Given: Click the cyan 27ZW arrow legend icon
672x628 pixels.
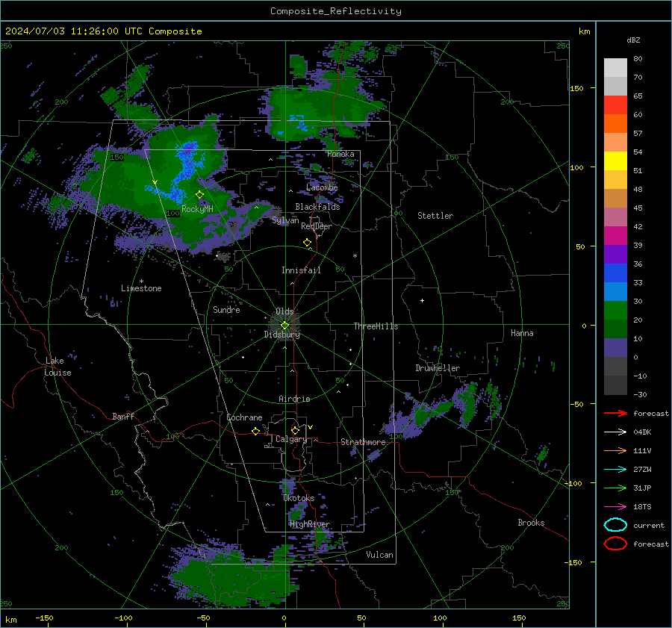Looking at the screenshot, I should [615, 470].
